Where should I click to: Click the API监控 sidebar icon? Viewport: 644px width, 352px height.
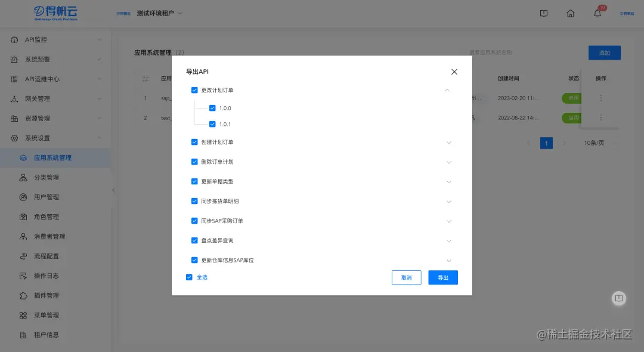click(x=14, y=40)
